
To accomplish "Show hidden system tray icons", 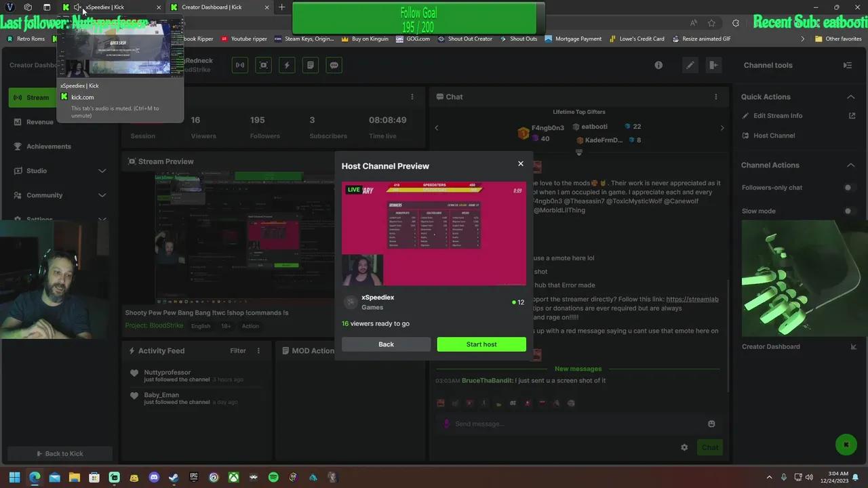I will pyautogui.click(x=769, y=477).
